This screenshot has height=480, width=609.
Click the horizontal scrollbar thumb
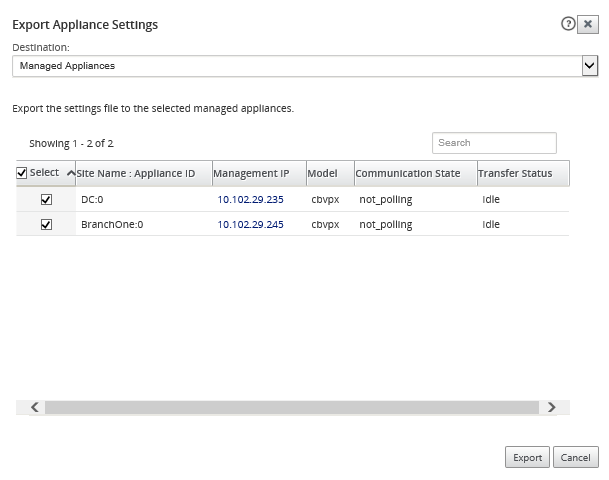(292, 407)
